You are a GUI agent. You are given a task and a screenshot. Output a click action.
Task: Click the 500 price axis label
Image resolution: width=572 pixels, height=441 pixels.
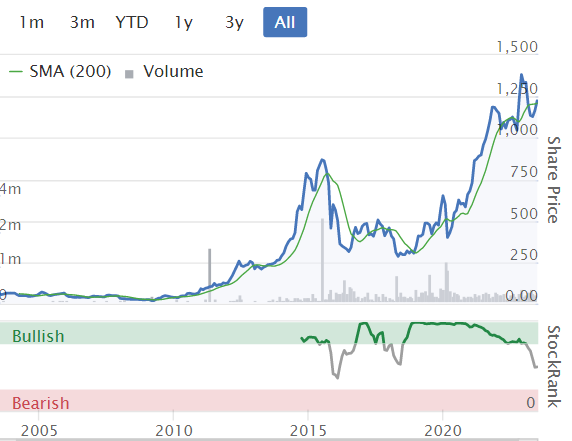pos(524,214)
